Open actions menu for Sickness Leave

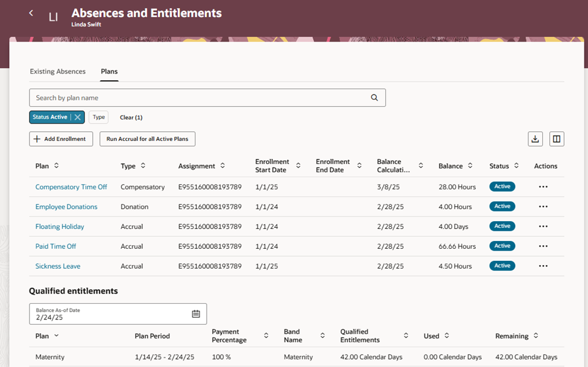(x=543, y=266)
